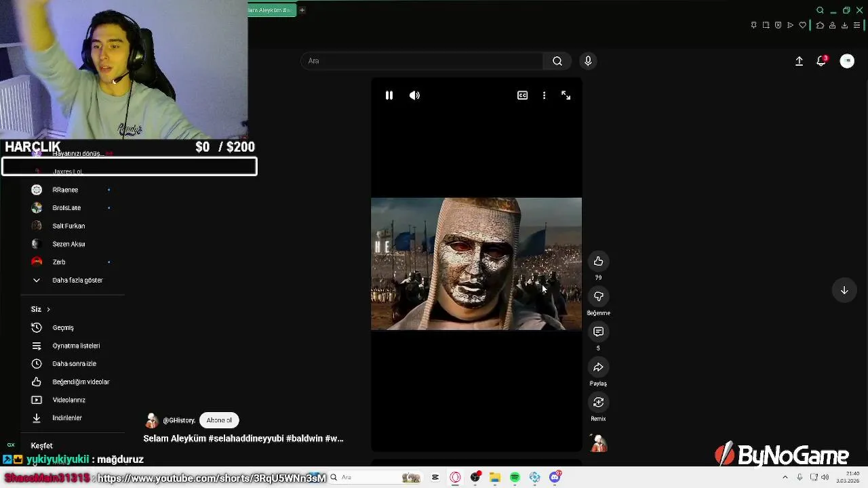Click the pin icon in browser toolbar
868x488 pixels.
click(753, 25)
